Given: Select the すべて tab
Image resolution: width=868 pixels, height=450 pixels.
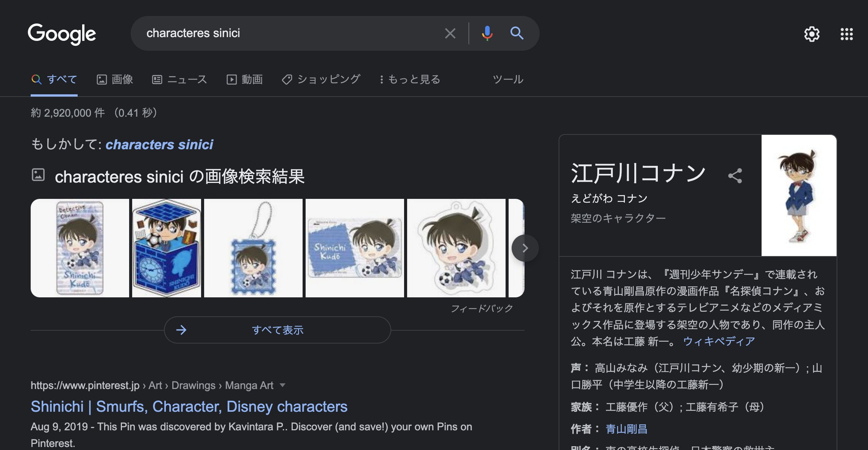Looking at the screenshot, I should (x=54, y=79).
